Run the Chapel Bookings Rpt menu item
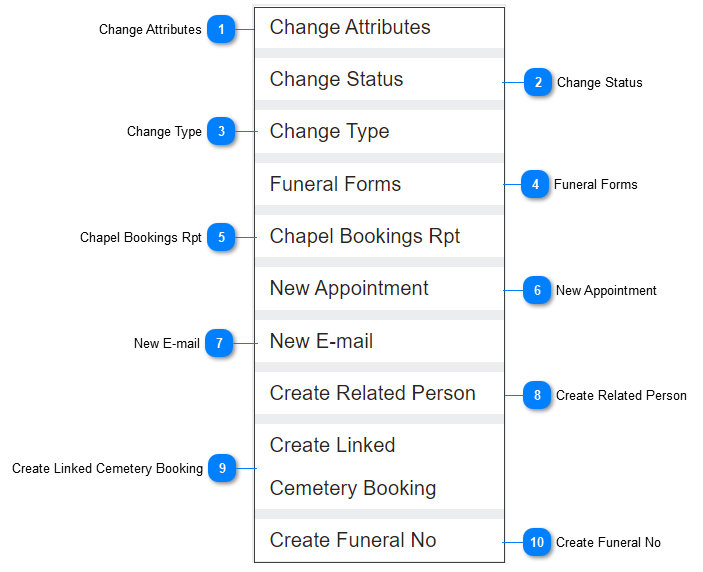Screen dimensions: 703x572 coord(379,236)
